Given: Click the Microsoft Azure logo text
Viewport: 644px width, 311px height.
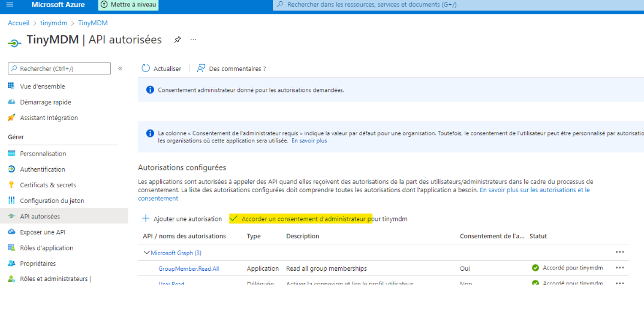Looking at the screenshot, I should click(58, 5).
